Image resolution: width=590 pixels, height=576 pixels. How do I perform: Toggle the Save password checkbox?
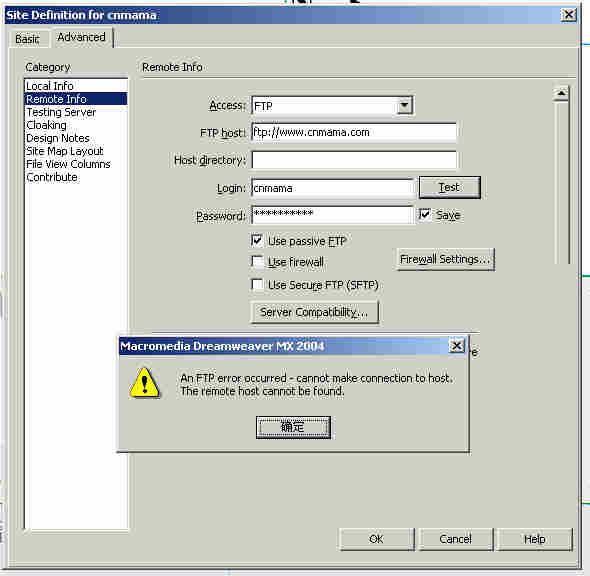[425, 215]
